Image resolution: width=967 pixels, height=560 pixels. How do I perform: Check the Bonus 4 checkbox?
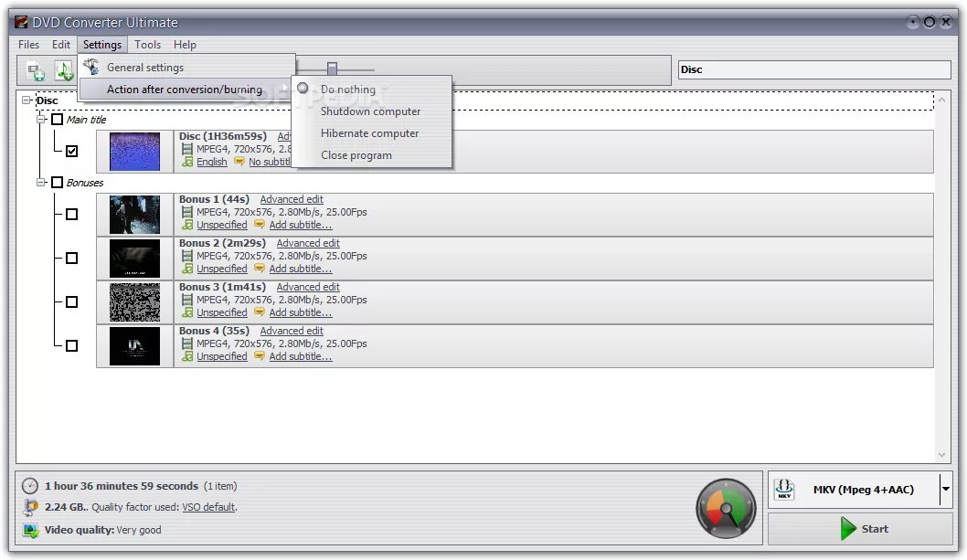71,345
